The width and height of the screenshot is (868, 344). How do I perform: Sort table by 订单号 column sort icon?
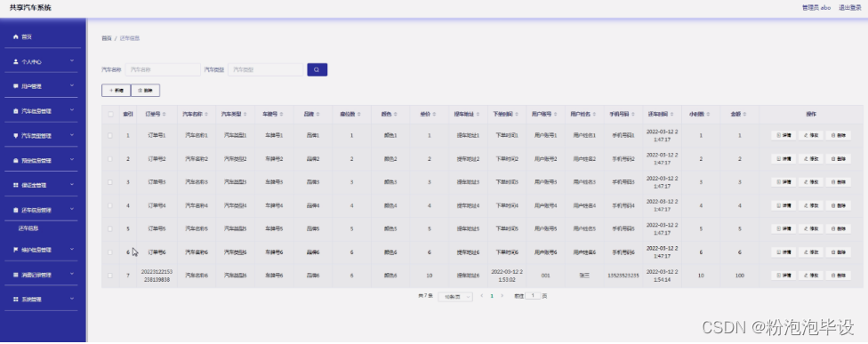pos(165,115)
